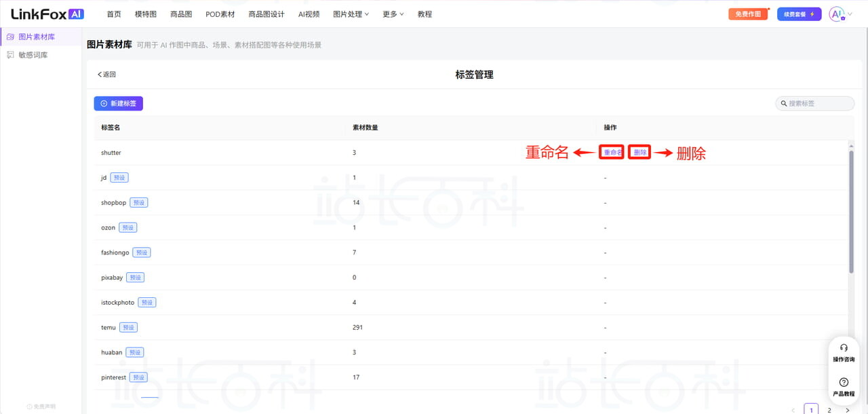Click the huaban tag name
Image resolution: width=868 pixels, height=414 pixels.
tap(112, 353)
